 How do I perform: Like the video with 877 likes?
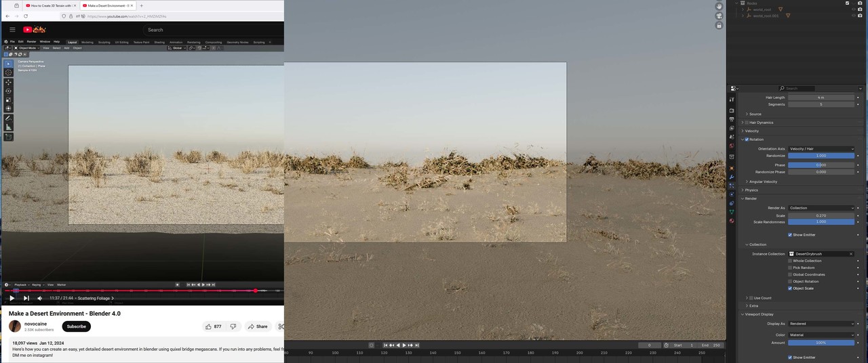(x=214, y=326)
